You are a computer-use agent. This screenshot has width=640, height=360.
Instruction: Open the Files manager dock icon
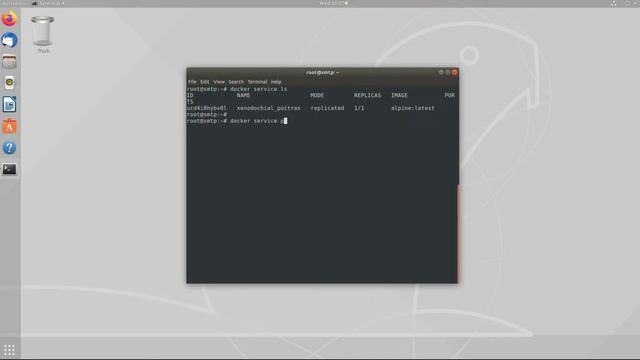(9, 62)
